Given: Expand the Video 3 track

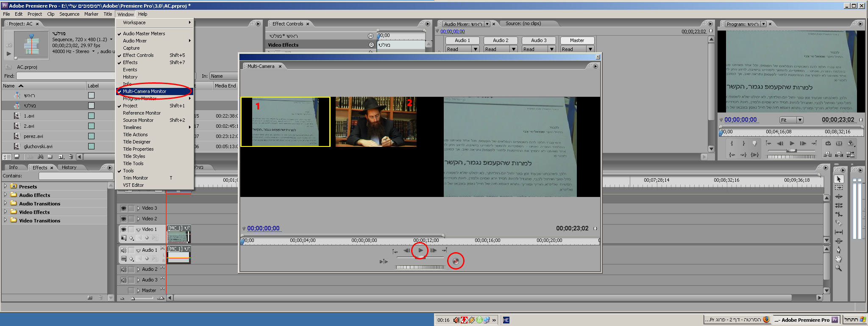Looking at the screenshot, I should point(138,208).
